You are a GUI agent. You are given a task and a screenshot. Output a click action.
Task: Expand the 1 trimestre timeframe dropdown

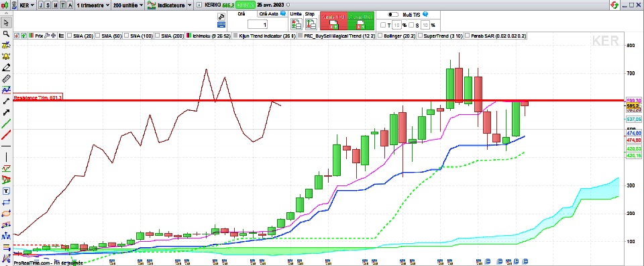coord(93,5)
